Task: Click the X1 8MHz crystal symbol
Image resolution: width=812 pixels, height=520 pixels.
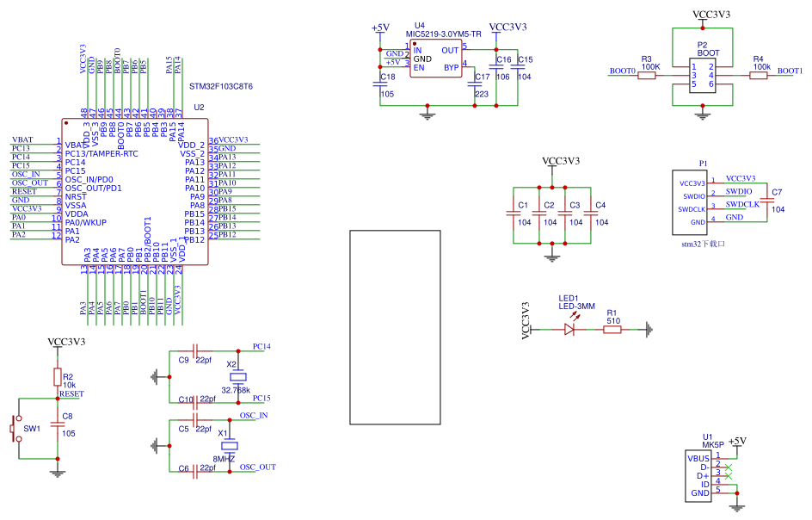Action: (228, 446)
